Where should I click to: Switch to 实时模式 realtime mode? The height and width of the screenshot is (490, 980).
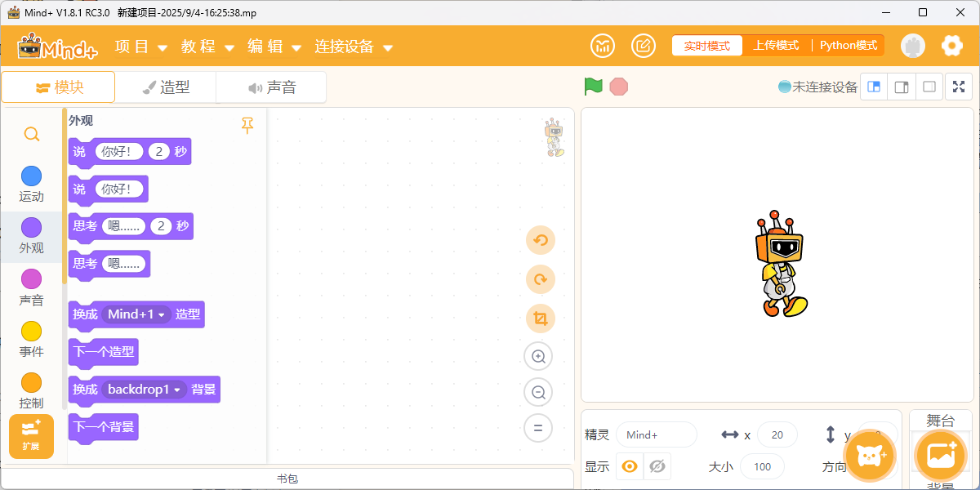pyautogui.click(x=707, y=46)
